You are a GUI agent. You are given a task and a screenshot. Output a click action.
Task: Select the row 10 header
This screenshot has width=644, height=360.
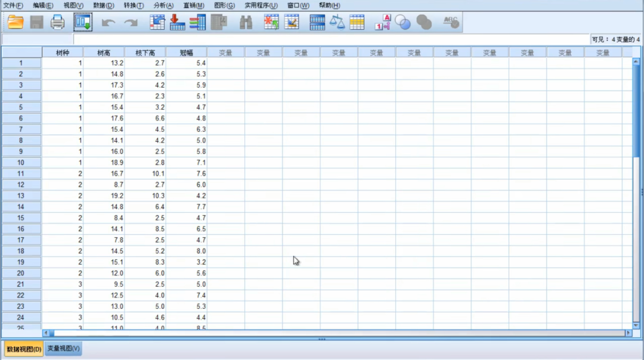click(x=21, y=163)
